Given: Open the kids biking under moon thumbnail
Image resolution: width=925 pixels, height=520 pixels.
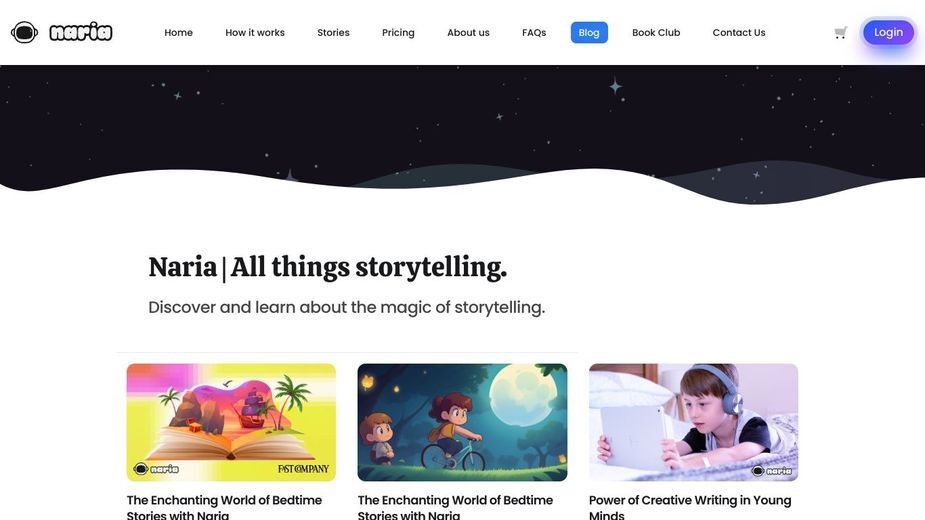Looking at the screenshot, I should point(462,422).
